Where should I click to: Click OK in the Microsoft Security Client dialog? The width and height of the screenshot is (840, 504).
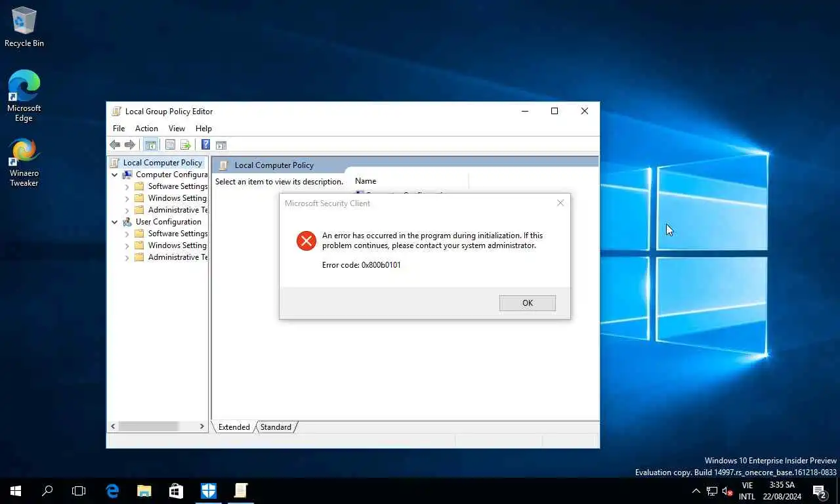[528, 303]
